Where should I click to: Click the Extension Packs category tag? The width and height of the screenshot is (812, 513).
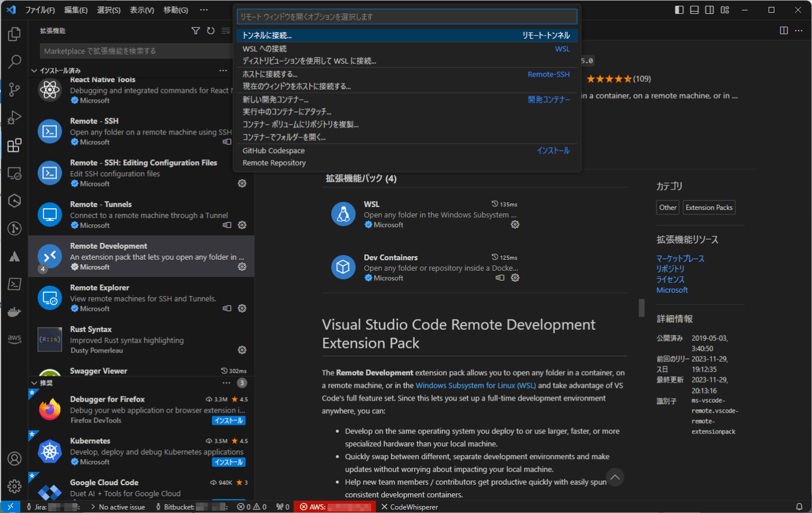(709, 208)
